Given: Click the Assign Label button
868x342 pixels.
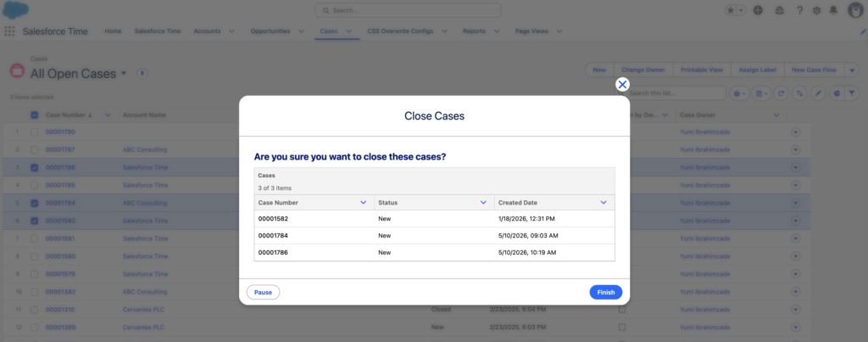Looking at the screenshot, I should [x=758, y=70].
